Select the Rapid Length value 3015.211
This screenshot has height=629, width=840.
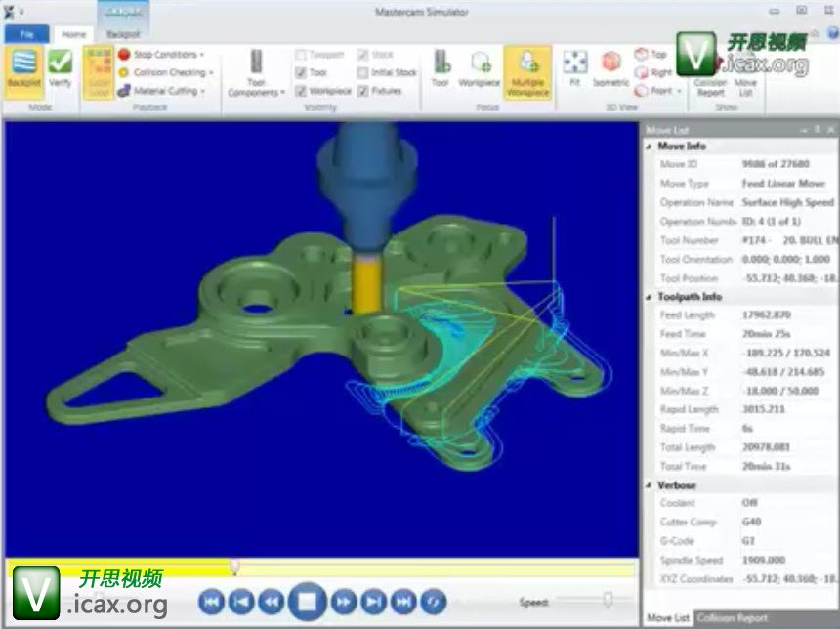point(764,409)
